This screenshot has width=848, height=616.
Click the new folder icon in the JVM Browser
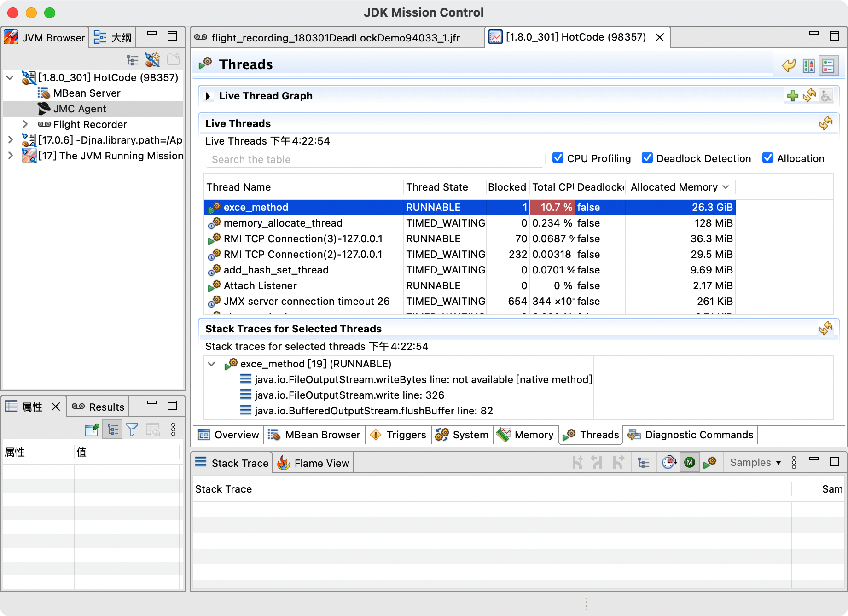(x=174, y=60)
